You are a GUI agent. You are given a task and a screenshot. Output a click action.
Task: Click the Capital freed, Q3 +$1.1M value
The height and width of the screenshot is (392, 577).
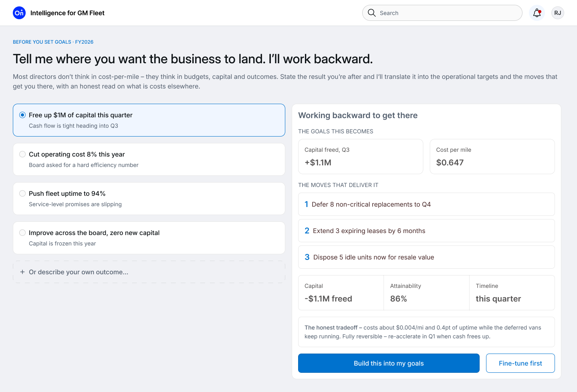click(318, 163)
